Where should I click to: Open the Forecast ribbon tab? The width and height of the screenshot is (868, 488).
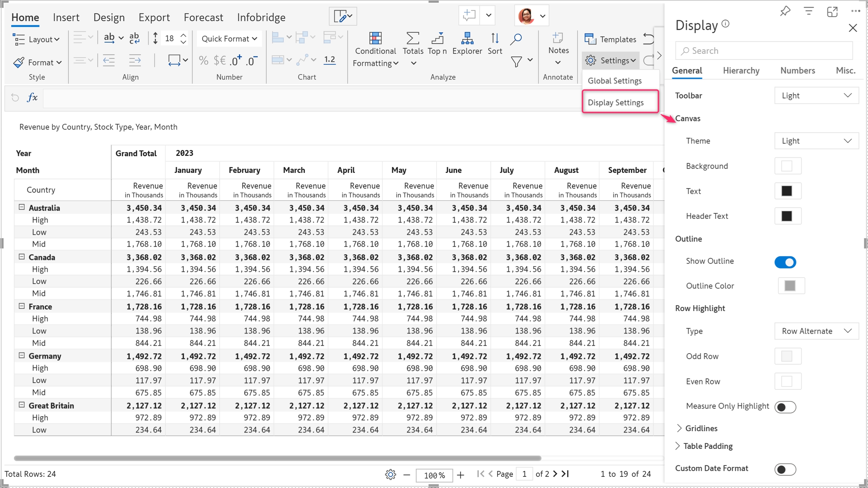tap(203, 17)
